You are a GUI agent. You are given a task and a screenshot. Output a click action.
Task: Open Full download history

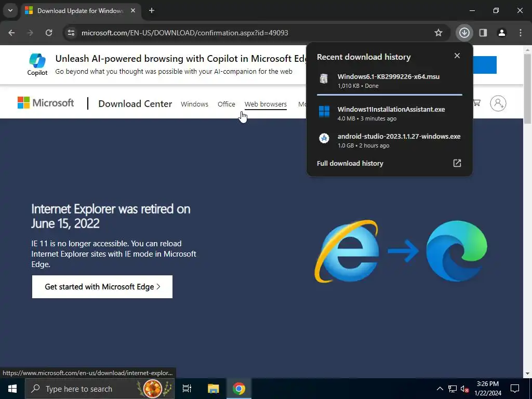tap(350, 163)
